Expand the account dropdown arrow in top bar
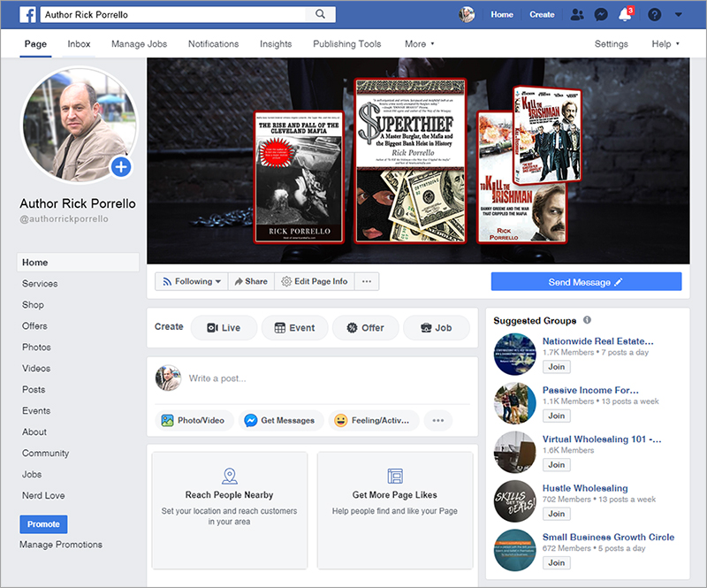Image resolution: width=707 pixels, height=588 pixels. [678, 15]
